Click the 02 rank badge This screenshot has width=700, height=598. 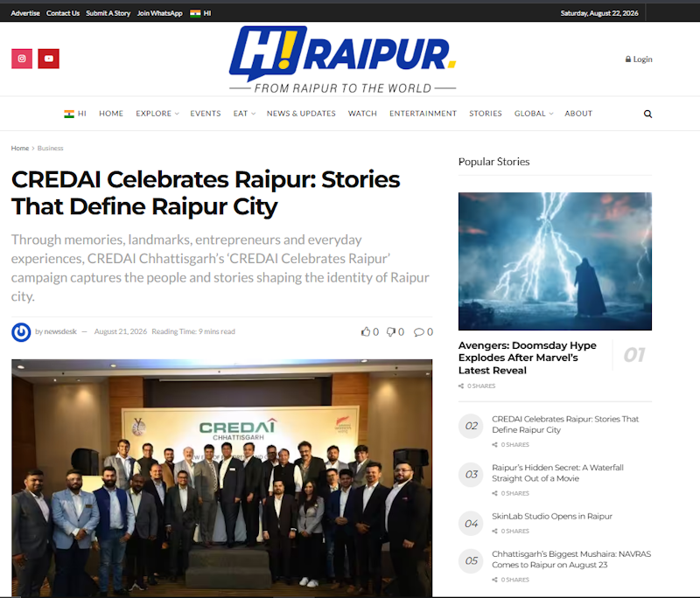tap(471, 426)
